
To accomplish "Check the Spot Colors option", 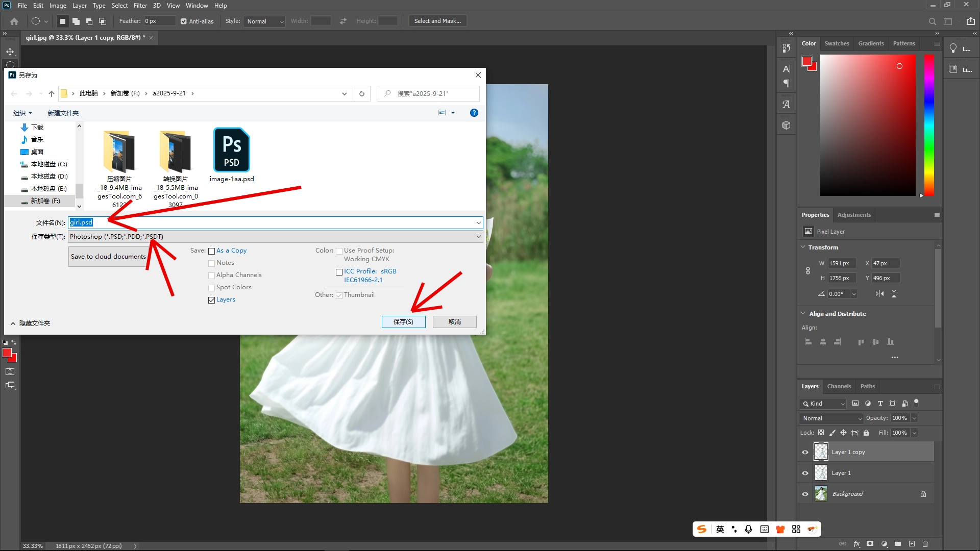I will pyautogui.click(x=212, y=288).
